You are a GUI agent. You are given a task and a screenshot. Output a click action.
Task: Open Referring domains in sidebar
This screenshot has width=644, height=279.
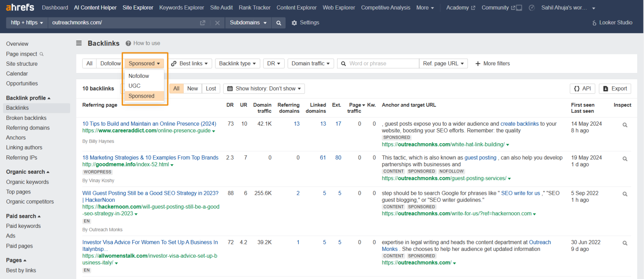28,128
